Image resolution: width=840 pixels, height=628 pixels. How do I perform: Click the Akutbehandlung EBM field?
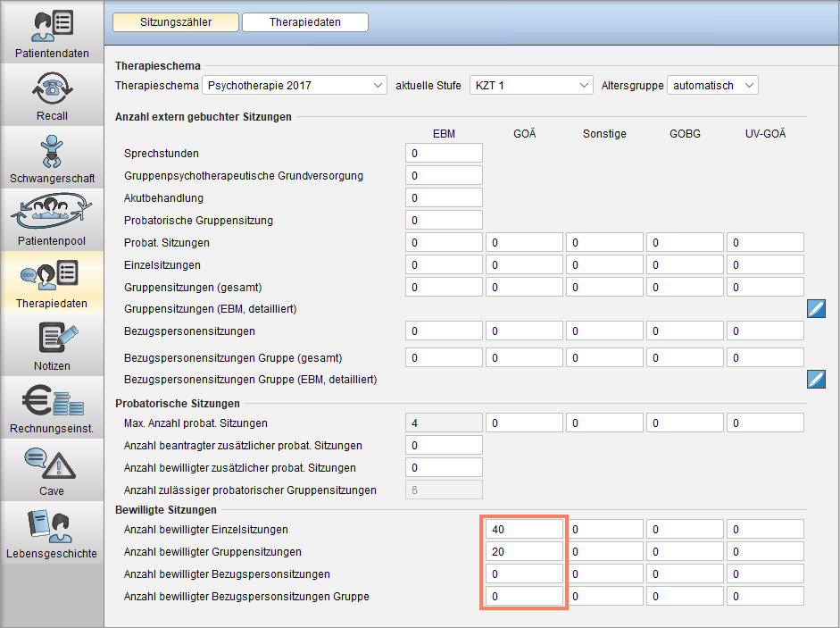pos(444,198)
